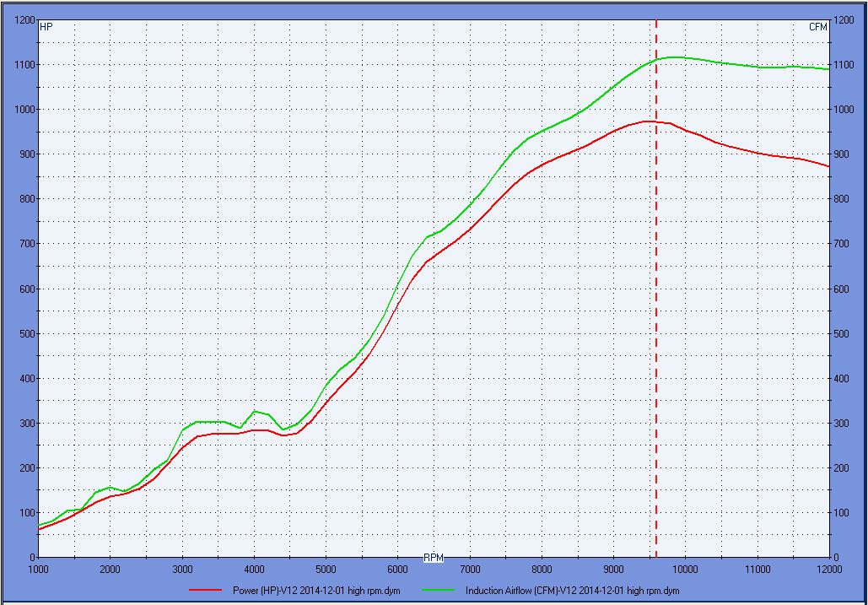Viewport: 868px width, 605px height.
Task: Click the 3000 tick on the RPM axis
Action: 182,569
